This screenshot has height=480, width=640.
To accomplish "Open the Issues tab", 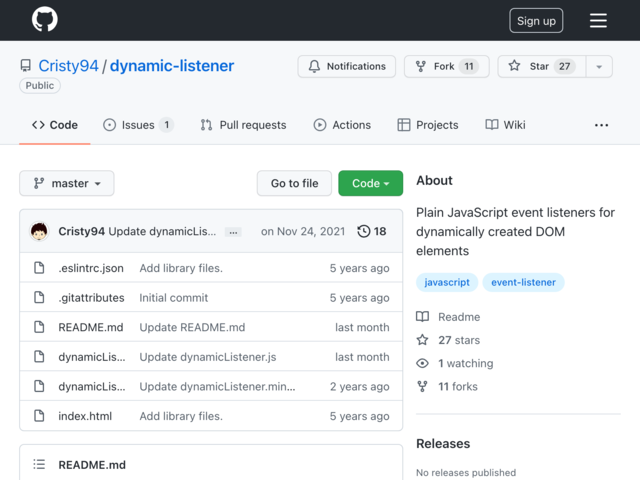I will coord(138,125).
